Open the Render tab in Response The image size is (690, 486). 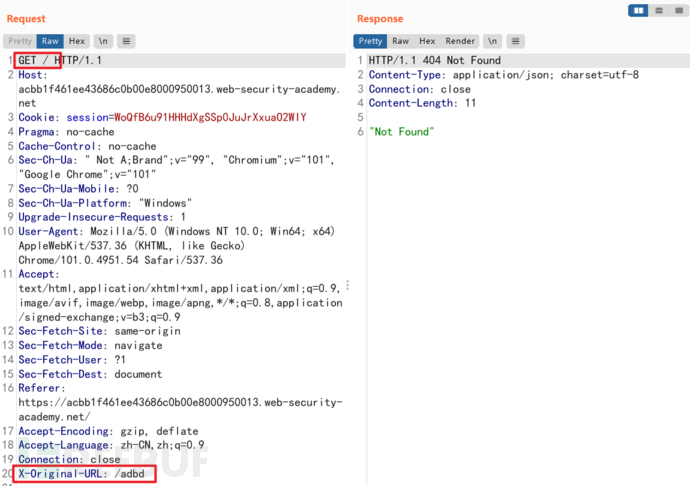click(460, 41)
